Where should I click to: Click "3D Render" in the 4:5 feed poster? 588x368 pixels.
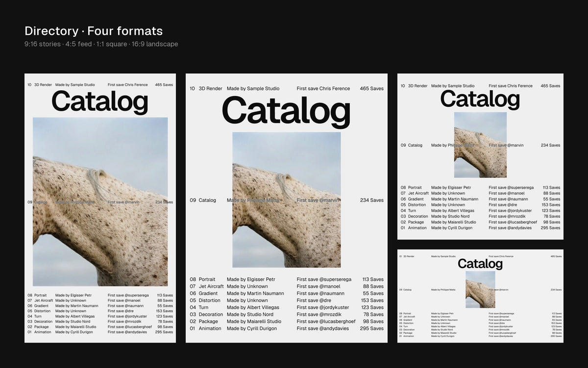point(211,89)
